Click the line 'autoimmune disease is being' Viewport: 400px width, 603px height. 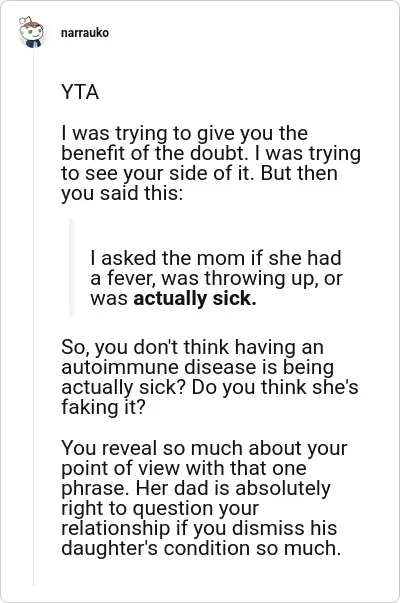coord(197,367)
